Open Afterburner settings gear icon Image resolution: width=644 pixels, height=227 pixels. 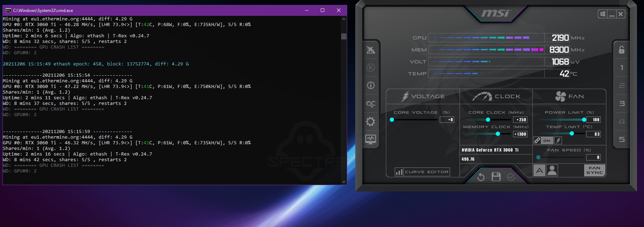point(370,122)
